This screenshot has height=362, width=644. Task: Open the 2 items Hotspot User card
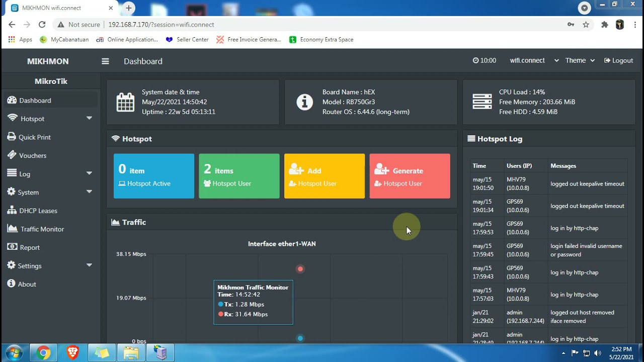(x=239, y=176)
